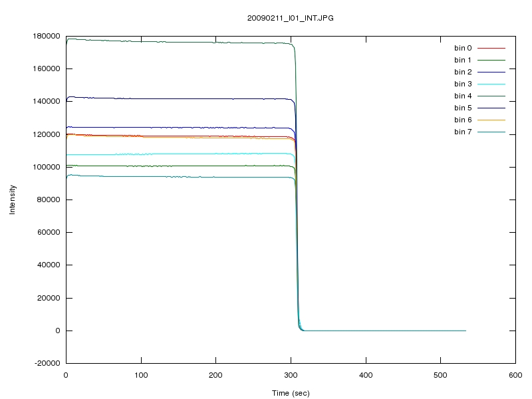The image size is (532, 399).
Task: Click the 'bin 1' legend label
Action: tap(463, 60)
